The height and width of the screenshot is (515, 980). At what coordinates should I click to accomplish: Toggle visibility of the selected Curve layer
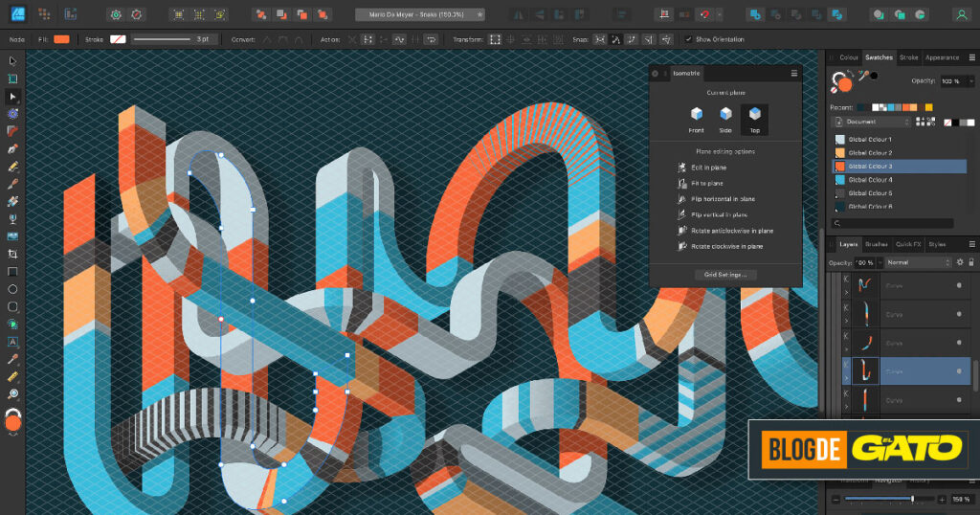(x=959, y=370)
